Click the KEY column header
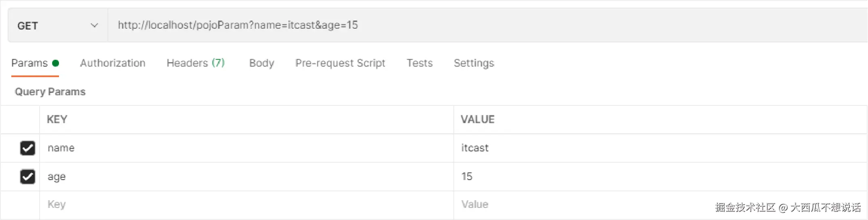 pos(57,119)
